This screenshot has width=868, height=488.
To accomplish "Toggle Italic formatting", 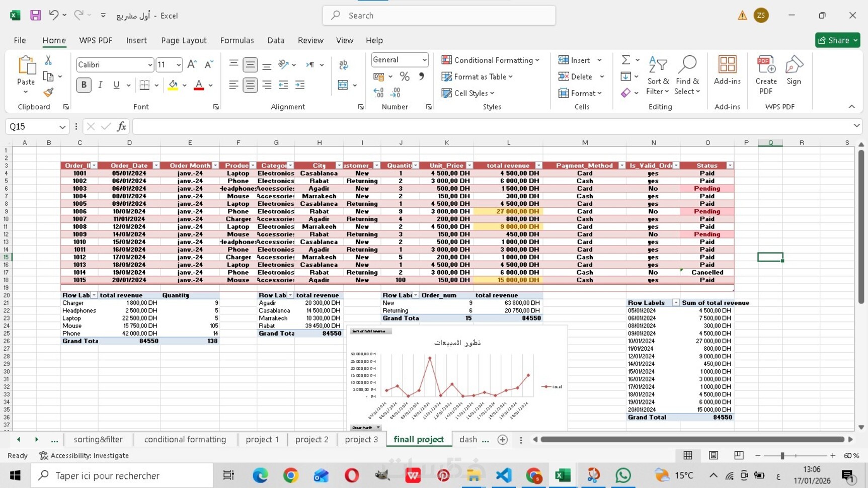I will (100, 85).
